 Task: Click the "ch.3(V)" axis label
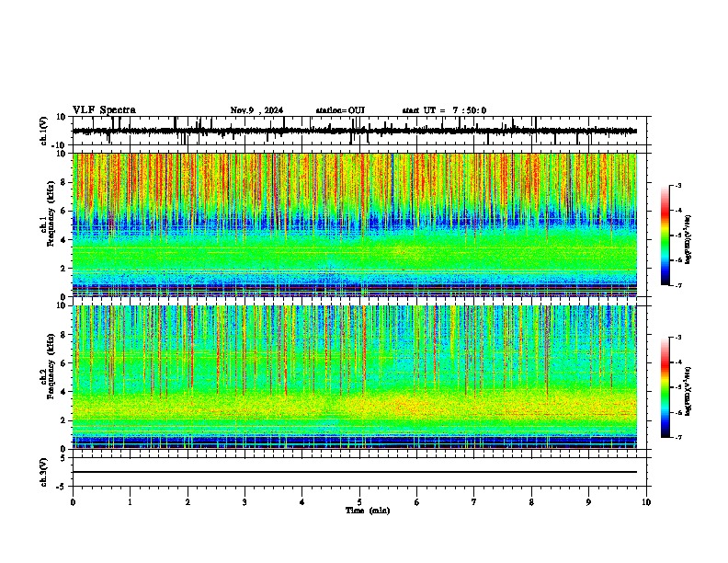(x=44, y=472)
